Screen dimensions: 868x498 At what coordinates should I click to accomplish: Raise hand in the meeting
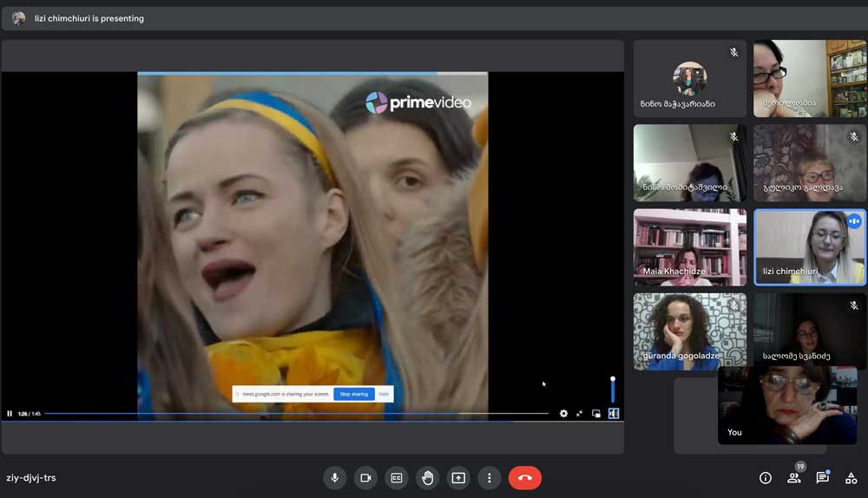[427, 478]
